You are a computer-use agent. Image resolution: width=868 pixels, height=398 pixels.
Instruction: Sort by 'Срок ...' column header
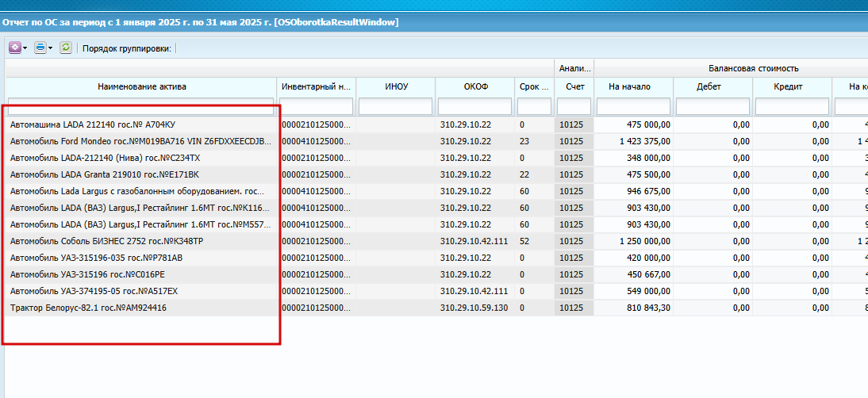coord(534,86)
